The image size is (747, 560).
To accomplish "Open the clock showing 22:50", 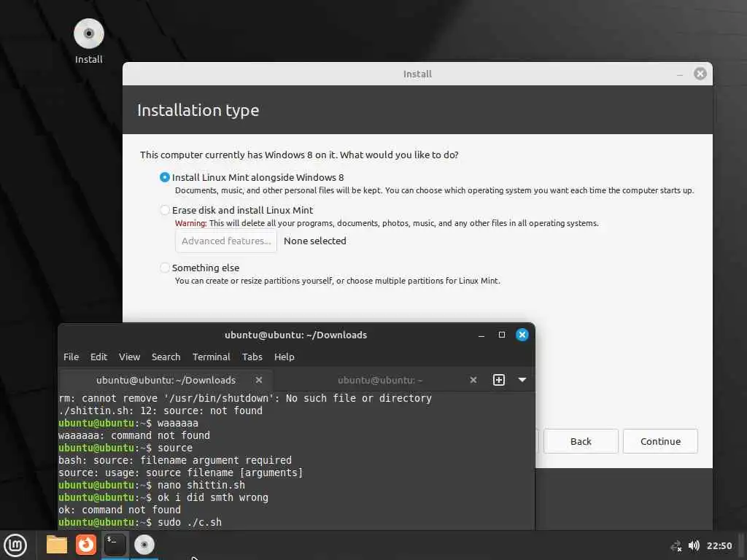I will coord(719,545).
